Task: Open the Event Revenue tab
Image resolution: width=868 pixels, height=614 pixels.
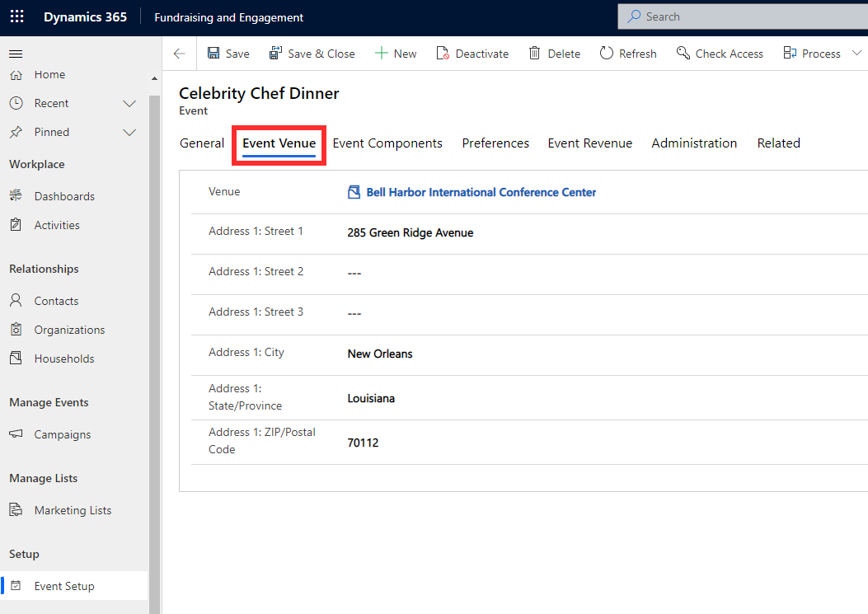Action: click(x=590, y=143)
